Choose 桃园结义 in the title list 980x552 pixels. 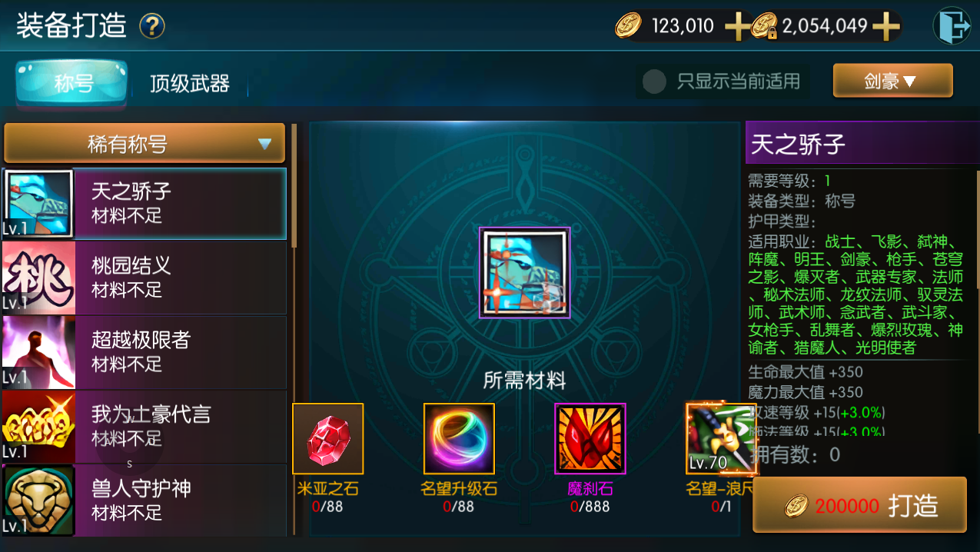[x=144, y=278]
